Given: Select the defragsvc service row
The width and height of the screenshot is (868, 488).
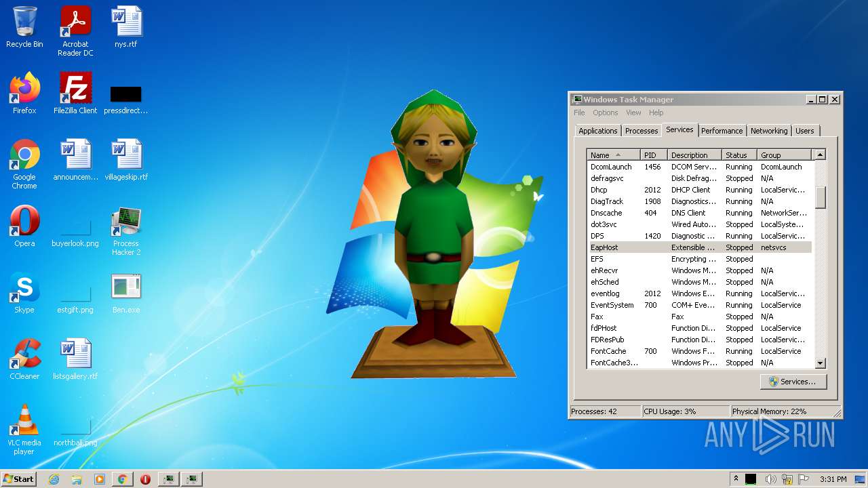Looking at the screenshot, I should (699, 178).
